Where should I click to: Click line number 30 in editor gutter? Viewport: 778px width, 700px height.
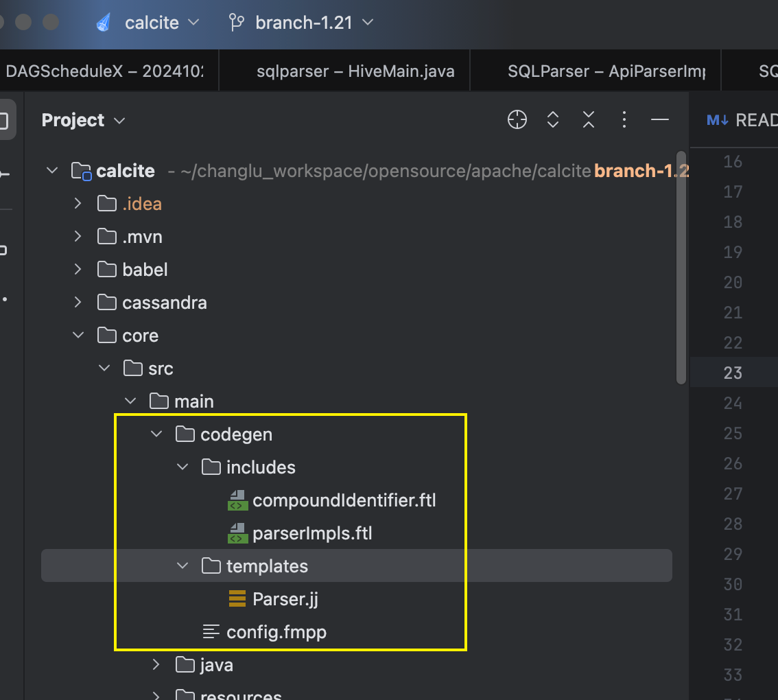pos(733,584)
